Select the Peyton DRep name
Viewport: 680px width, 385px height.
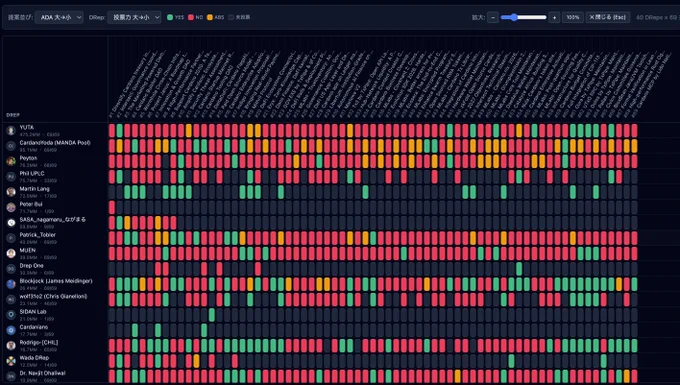(28, 158)
